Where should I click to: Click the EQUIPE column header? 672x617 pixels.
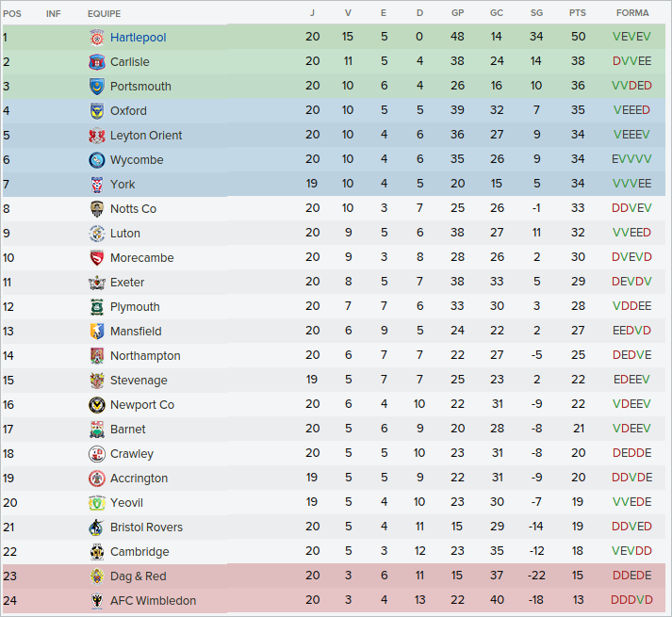point(104,14)
